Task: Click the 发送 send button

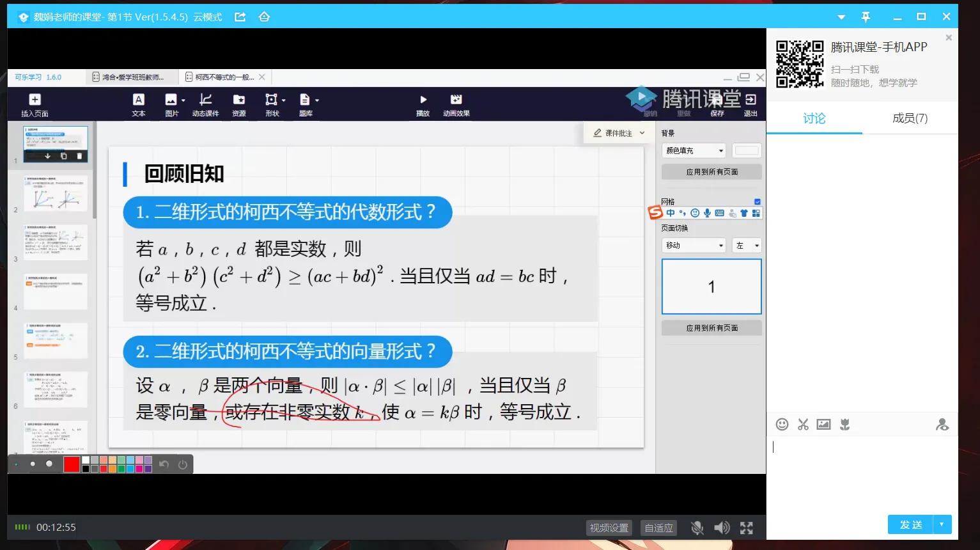Action: [910, 524]
